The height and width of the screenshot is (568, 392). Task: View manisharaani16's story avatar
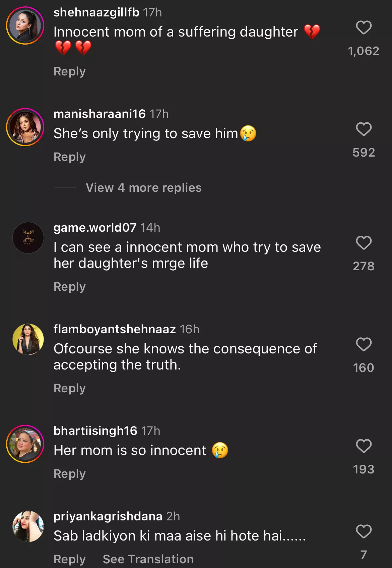(25, 127)
